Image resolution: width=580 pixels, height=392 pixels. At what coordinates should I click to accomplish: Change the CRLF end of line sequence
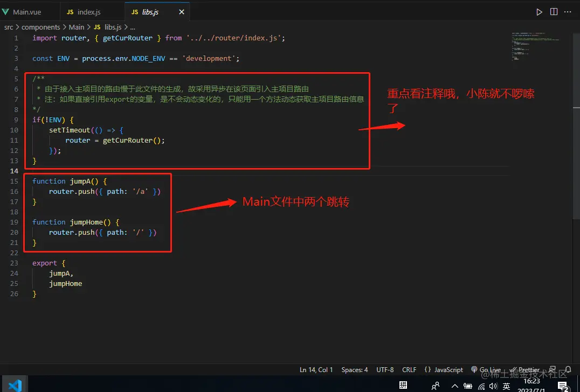coord(409,369)
